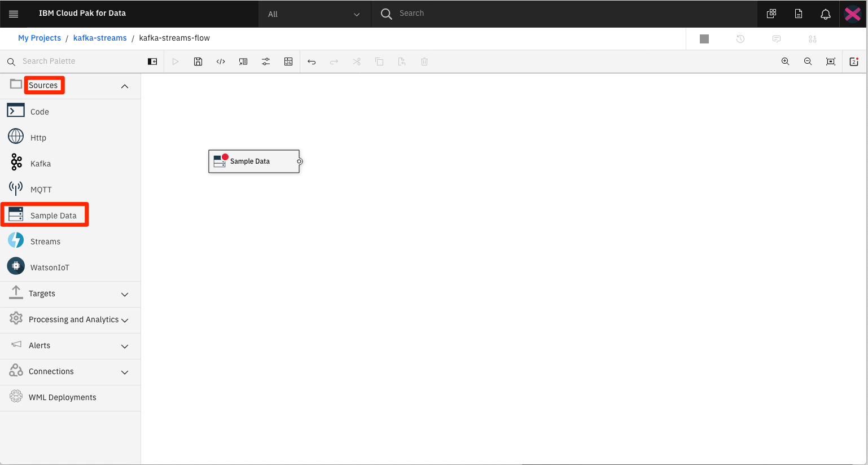868x465 pixels.
Task: Click the paste icon in the toolbar
Action: pyautogui.click(x=402, y=62)
